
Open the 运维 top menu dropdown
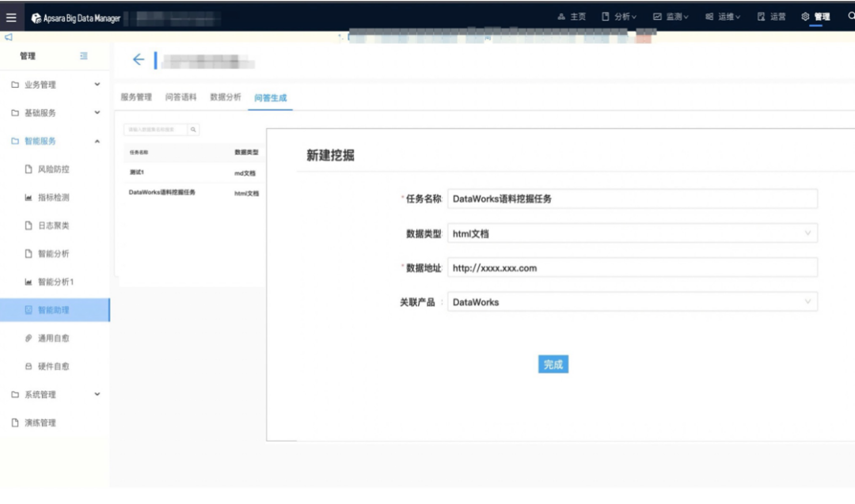coord(723,17)
